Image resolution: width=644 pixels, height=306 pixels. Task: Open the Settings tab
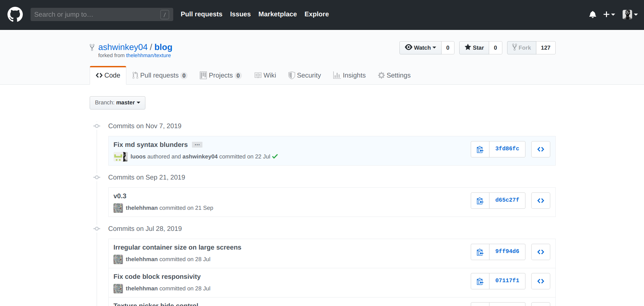coord(394,75)
